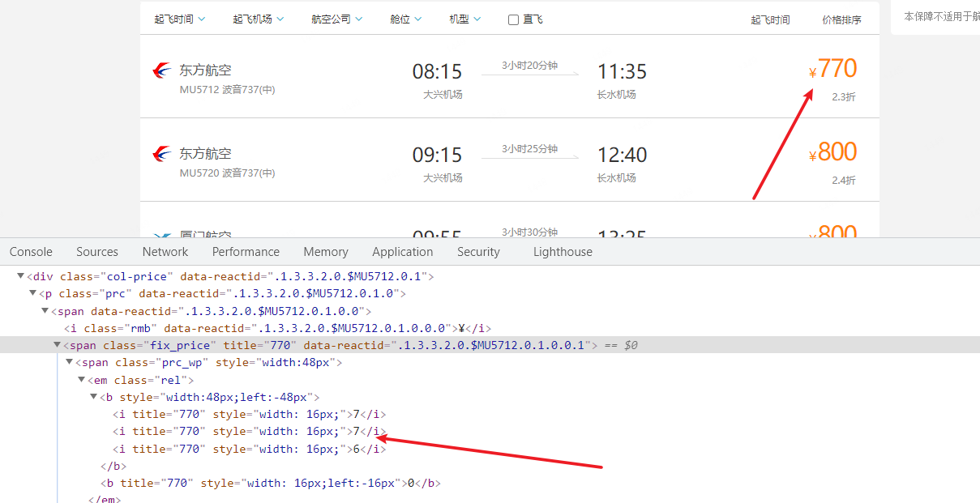Click the ¥800 price of flight MU5720

pyautogui.click(x=832, y=152)
